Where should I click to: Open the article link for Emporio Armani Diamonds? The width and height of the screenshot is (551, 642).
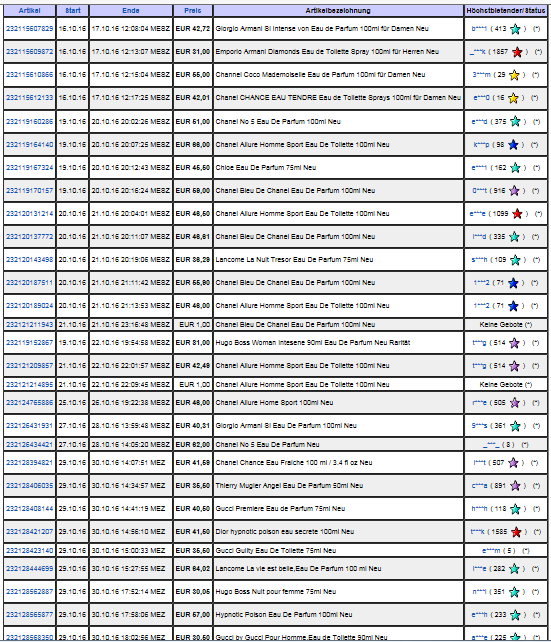pyautogui.click(x=29, y=52)
